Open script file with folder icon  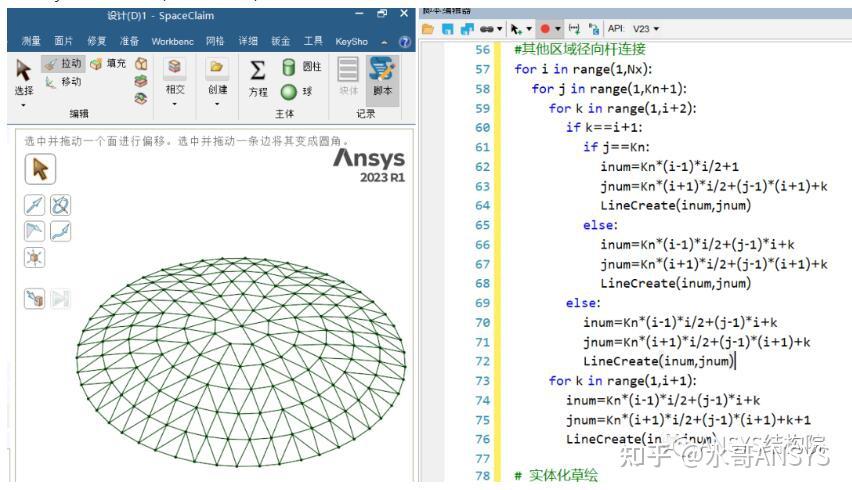tap(428, 29)
